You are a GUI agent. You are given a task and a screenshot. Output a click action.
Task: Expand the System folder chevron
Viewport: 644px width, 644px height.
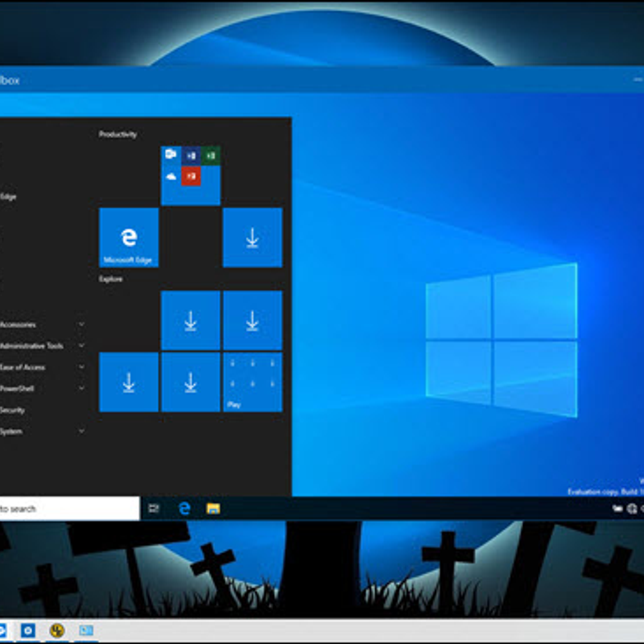pos(82,431)
